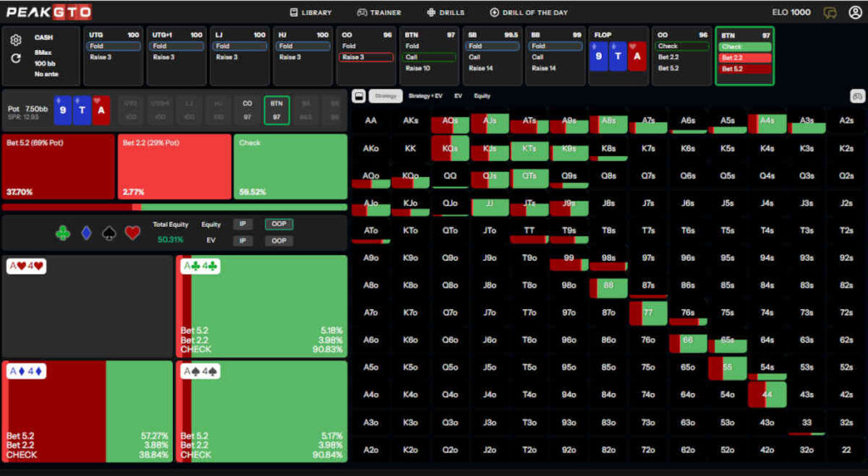Viewport: 868px width, 476px height.
Task: Click the green Check strategy block
Action: 290,166
